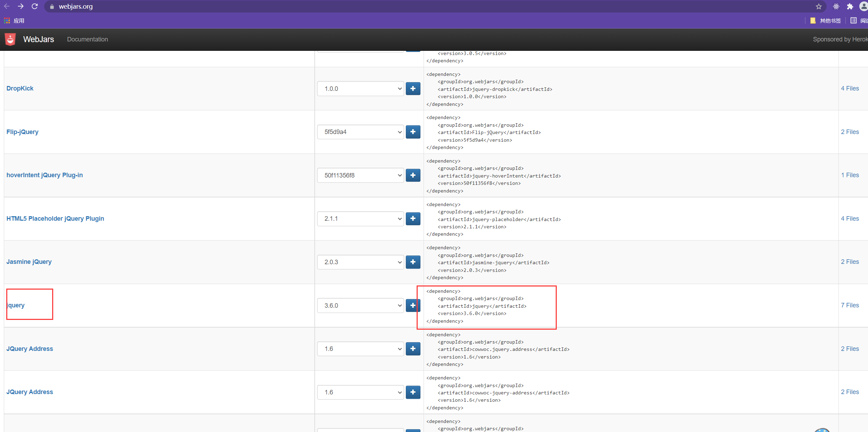Click the plus button for Flip-jQuery
This screenshot has height=432, width=868.
pyautogui.click(x=413, y=132)
